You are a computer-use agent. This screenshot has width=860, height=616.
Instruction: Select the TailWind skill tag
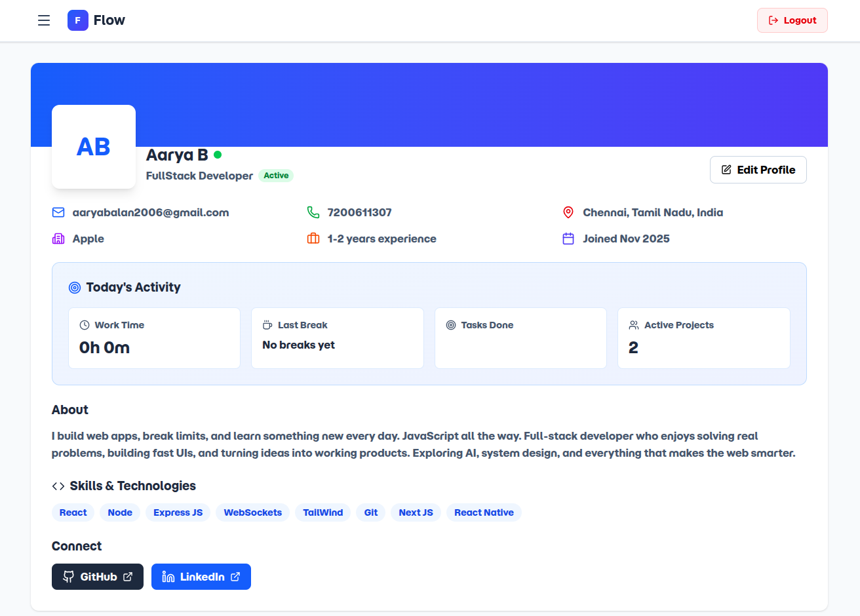point(323,512)
